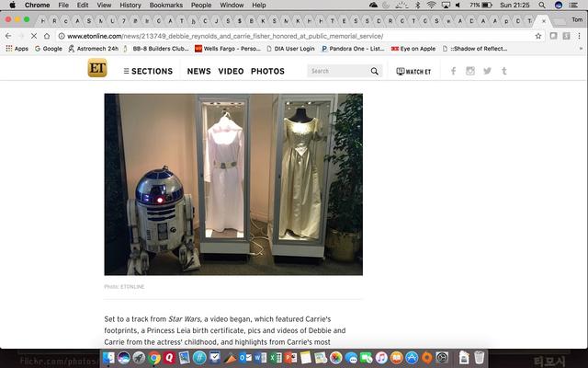Screen dimensions: 588x368
Task: Open the ET logo home link
Action: [97, 68]
